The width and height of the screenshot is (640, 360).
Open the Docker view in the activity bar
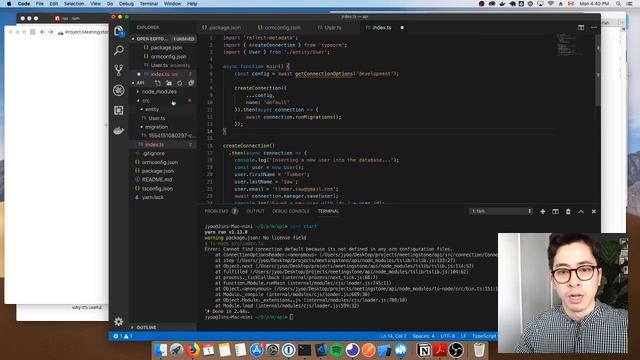[119, 131]
